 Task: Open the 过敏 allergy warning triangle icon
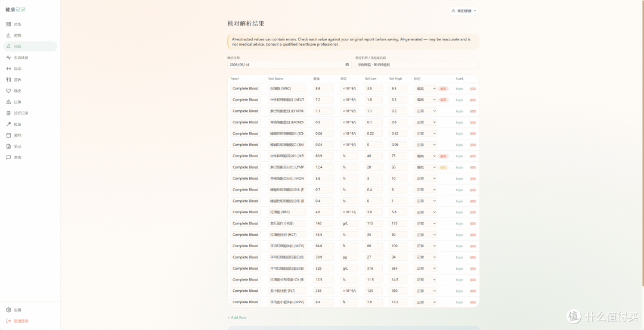8,102
